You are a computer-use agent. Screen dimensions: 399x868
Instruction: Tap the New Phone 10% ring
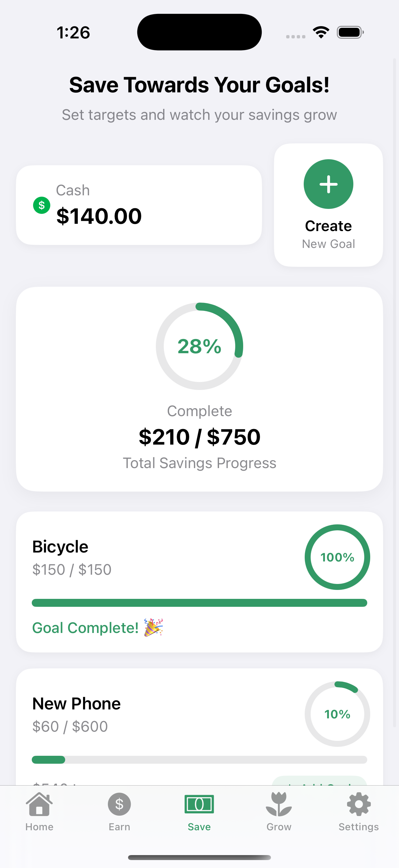[x=337, y=714]
